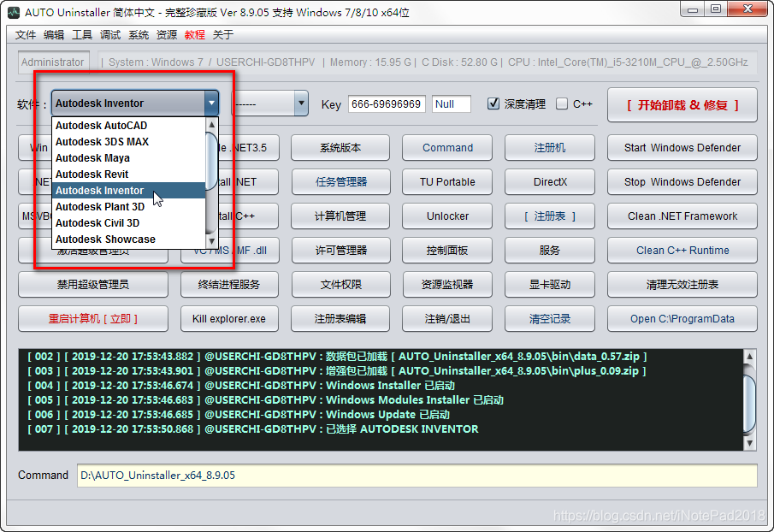Click the log panel scroll up arrow
The width and height of the screenshot is (774, 532).
749,357
